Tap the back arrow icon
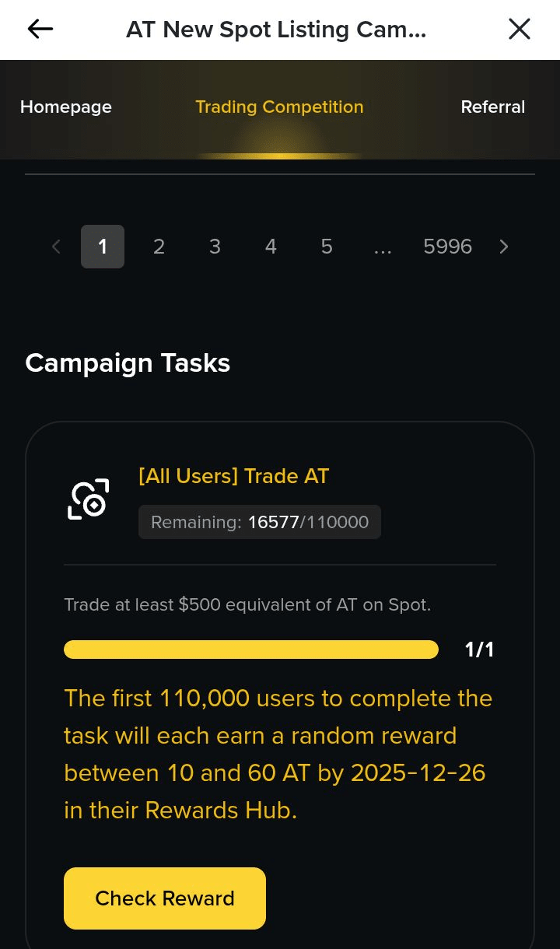 click(x=40, y=30)
